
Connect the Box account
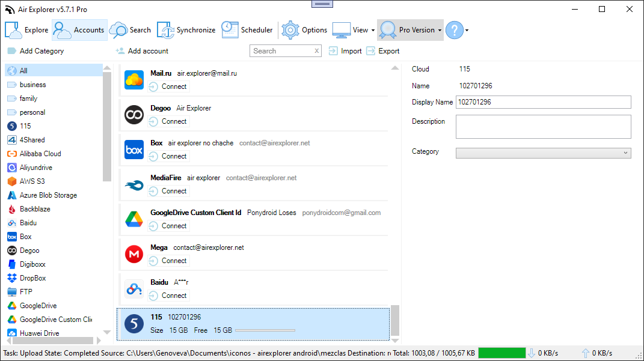pyautogui.click(x=169, y=156)
